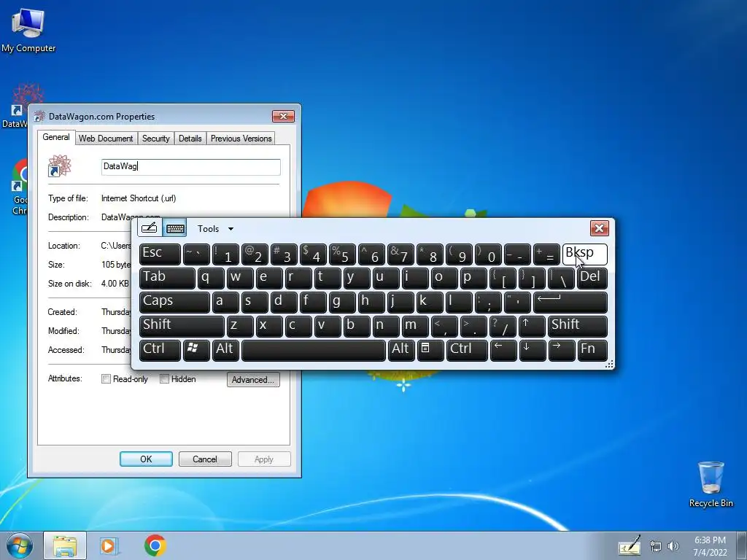Screen dimensions: 747x560
Task: Open the Tools dropdown menu
Action: point(215,228)
